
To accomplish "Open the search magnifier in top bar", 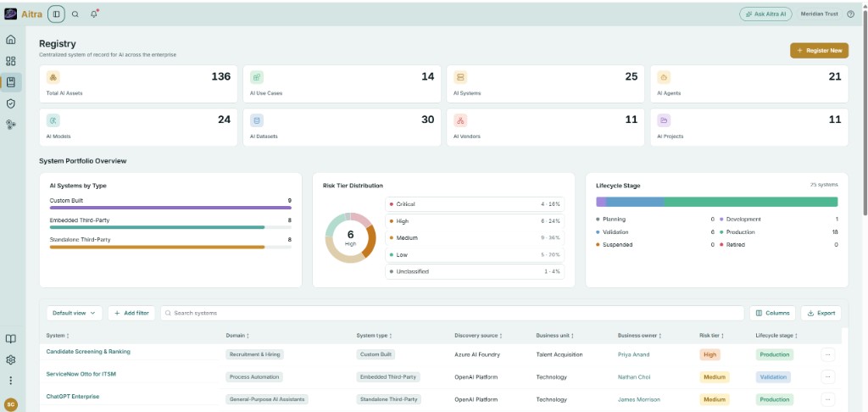I will click(x=75, y=14).
